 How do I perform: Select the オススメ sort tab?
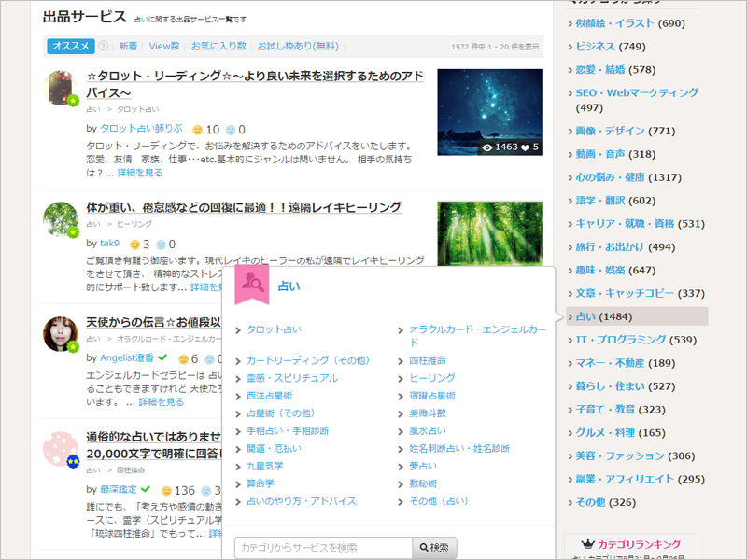coord(71,46)
